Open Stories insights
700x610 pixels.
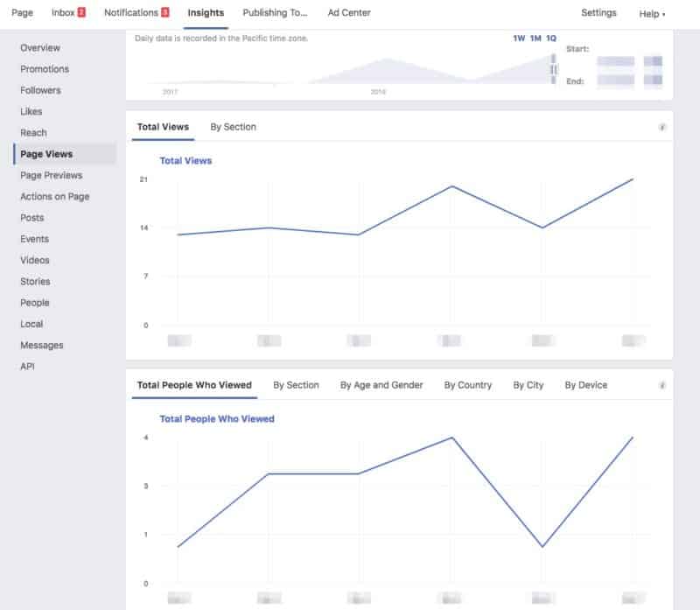[35, 281]
